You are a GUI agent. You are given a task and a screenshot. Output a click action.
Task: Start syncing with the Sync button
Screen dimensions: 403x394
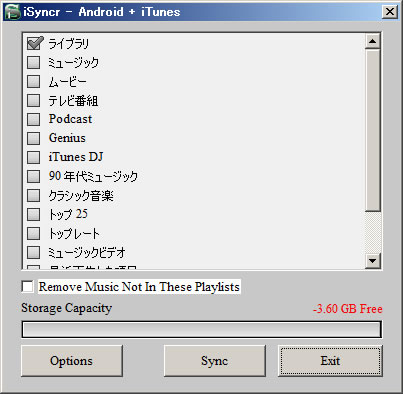(x=215, y=361)
